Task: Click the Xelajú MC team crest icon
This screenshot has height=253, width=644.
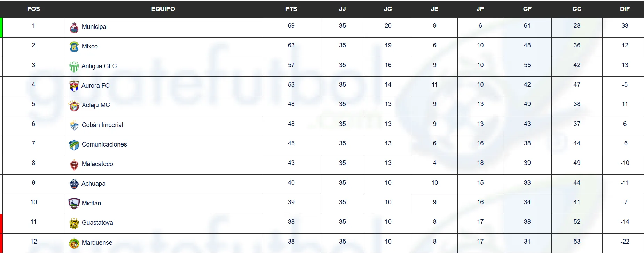Action: pyautogui.click(x=74, y=105)
